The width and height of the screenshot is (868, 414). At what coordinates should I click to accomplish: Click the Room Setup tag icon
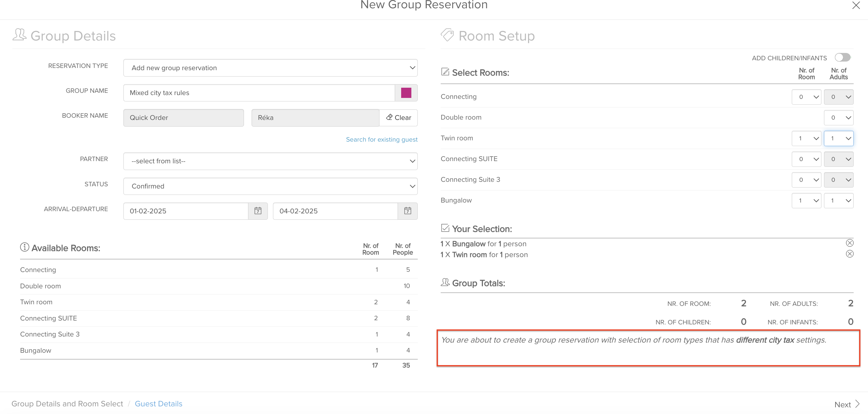pyautogui.click(x=447, y=35)
